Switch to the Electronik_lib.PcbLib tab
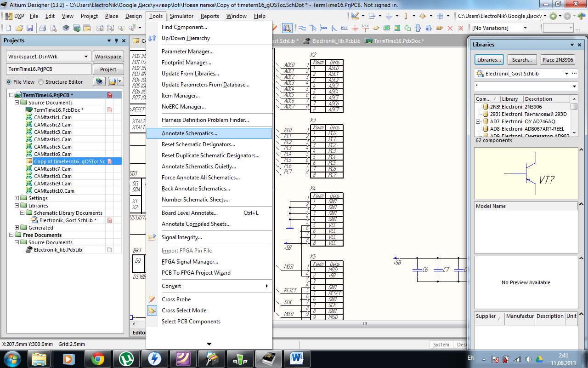Viewport: 588px width, 368px height. [332, 41]
